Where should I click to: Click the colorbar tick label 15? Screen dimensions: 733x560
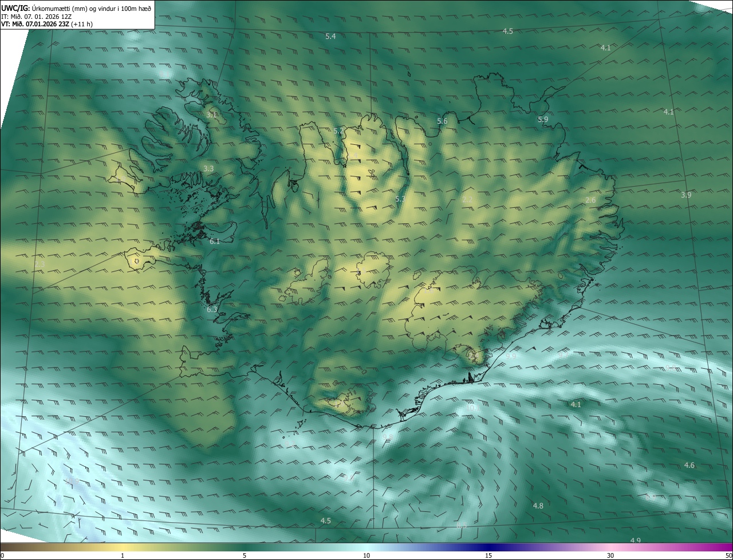pyautogui.click(x=488, y=556)
